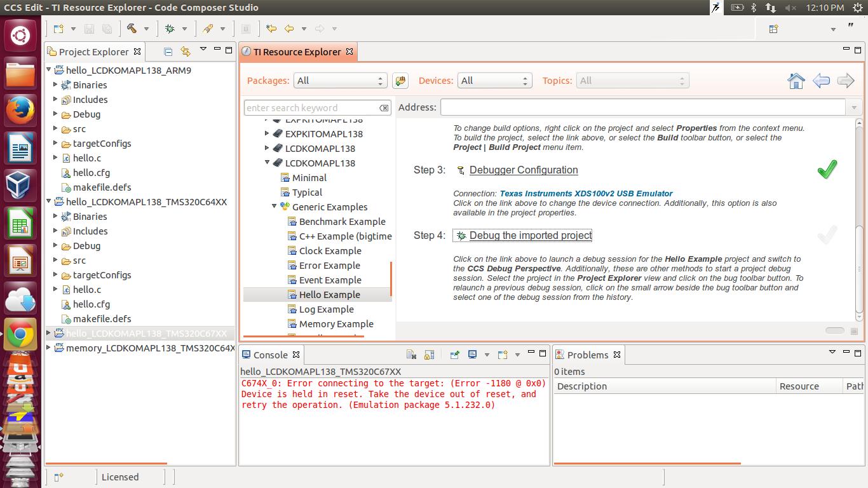Clear the search keyword field

coord(384,108)
